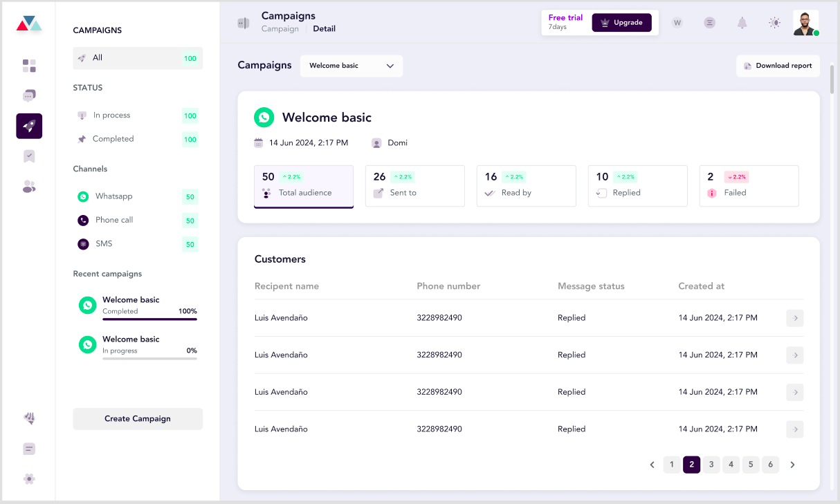Open the campaign selector dropdown Welcome basic

(351, 66)
